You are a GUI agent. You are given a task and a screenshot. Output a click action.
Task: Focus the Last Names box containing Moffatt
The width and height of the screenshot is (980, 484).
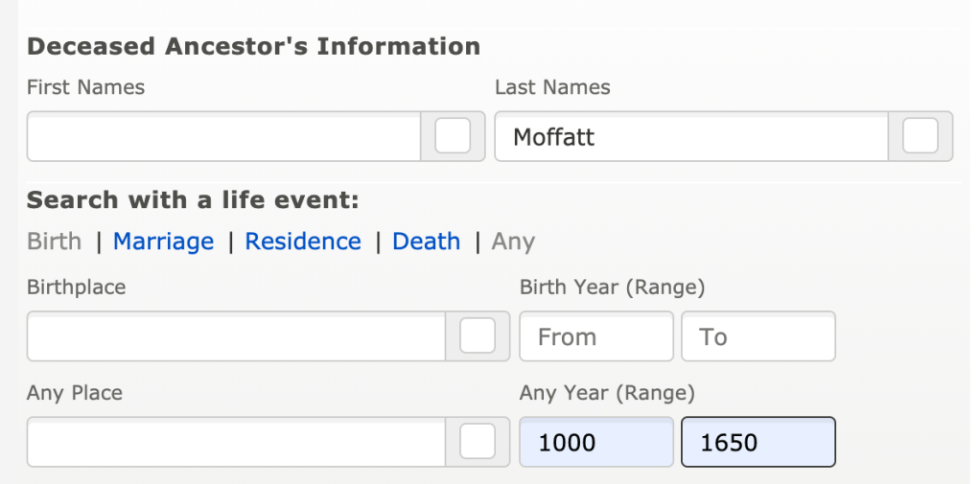coord(690,137)
